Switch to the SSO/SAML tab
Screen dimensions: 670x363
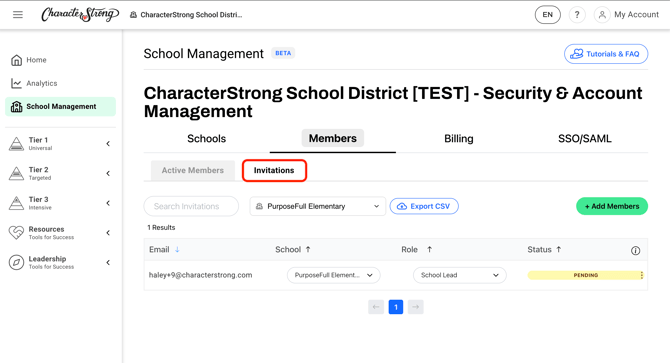pyautogui.click(x=585, y=139)
